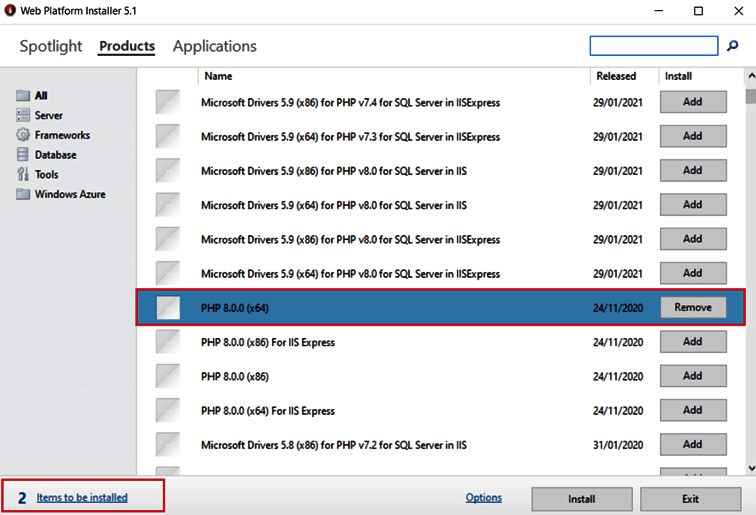This screenshot has height=515, width=756.
Task: Remove PHP 8.0.0 (x64) from install list
Action: coord(693,308)
